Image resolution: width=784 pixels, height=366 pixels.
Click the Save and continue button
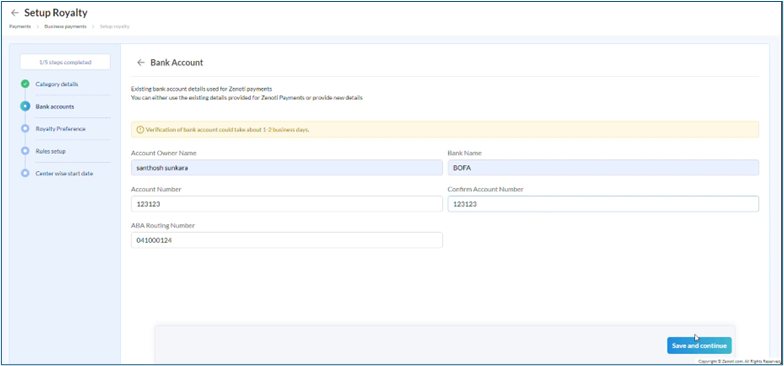point(699,346)
